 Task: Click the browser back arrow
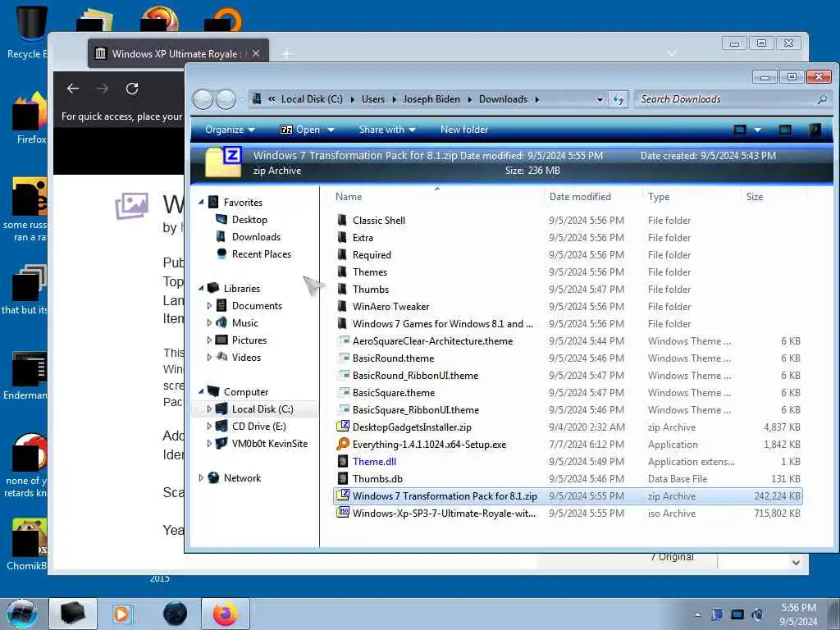(73, 89)
